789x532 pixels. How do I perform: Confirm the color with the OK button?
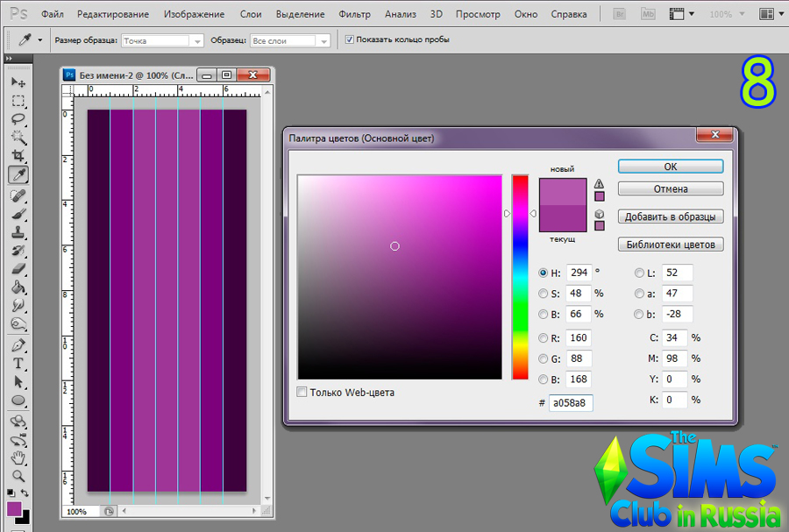pos(671,167)
